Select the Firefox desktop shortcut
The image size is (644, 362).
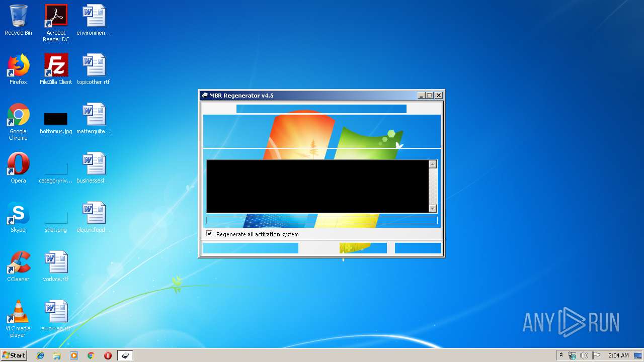point(18,69)
